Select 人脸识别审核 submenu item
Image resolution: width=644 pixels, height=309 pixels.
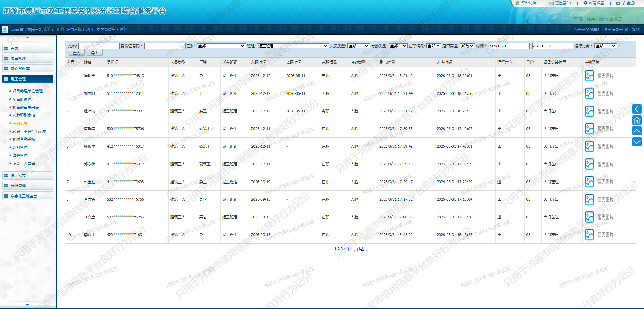coord(24,115)
